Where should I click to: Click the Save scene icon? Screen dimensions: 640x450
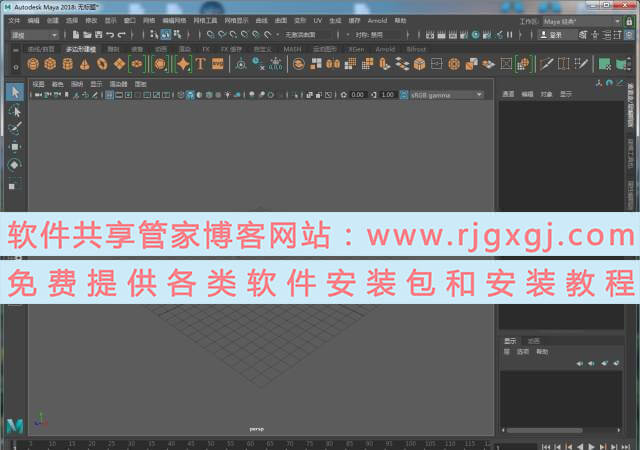click(x=98, y=35)
